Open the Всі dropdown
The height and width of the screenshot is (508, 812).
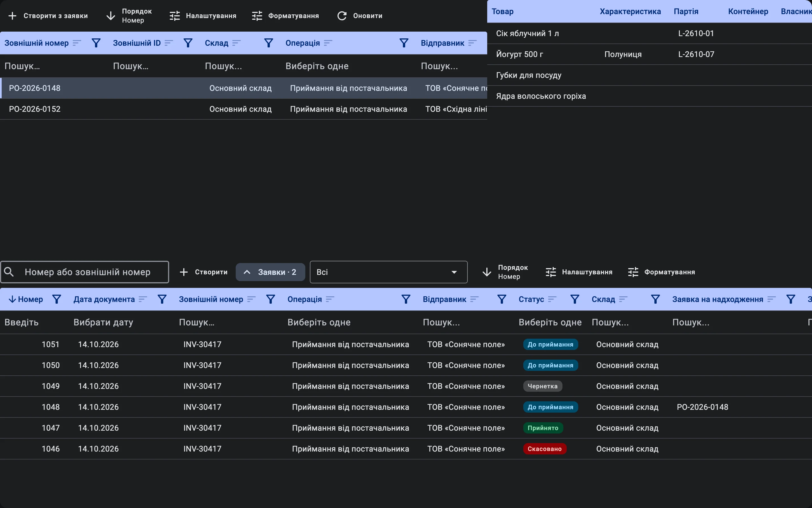click(389, 272)
